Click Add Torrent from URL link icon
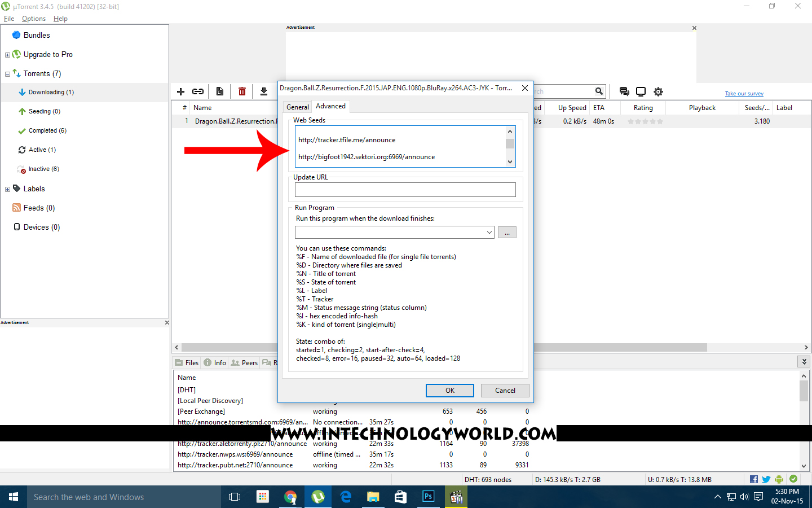The image size is (812, 508). click(x=198, y=91)
